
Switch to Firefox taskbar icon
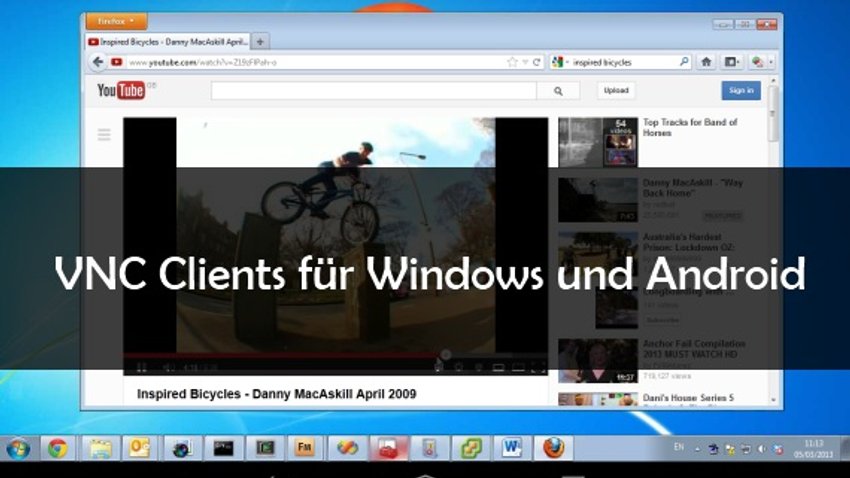click(x=553, y=449)
